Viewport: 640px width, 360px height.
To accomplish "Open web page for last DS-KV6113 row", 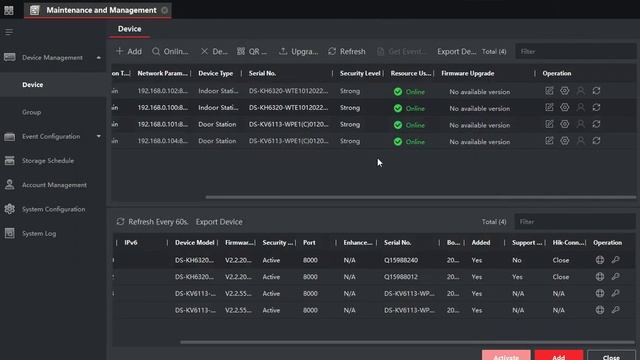I will tap(600, 310).
